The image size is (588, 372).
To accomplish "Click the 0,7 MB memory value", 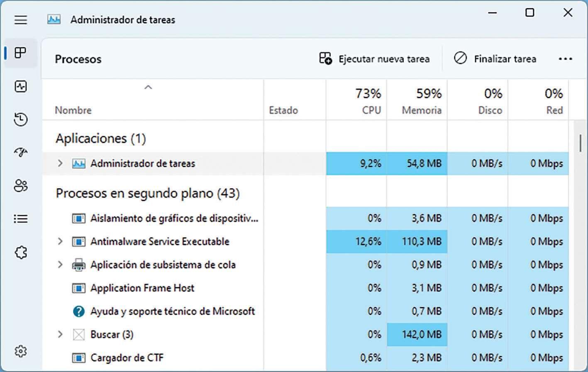I will [x=427, y=311].
